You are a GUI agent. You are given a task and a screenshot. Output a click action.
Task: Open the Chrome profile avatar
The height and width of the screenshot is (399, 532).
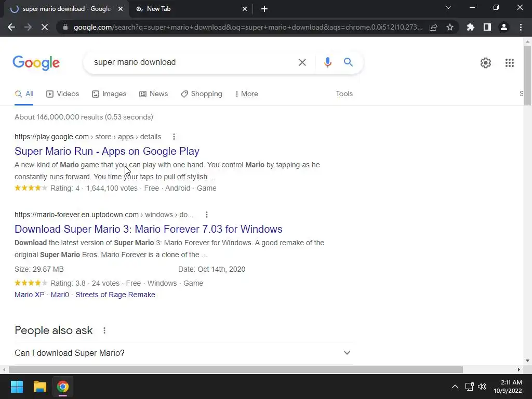coord(504,27)
